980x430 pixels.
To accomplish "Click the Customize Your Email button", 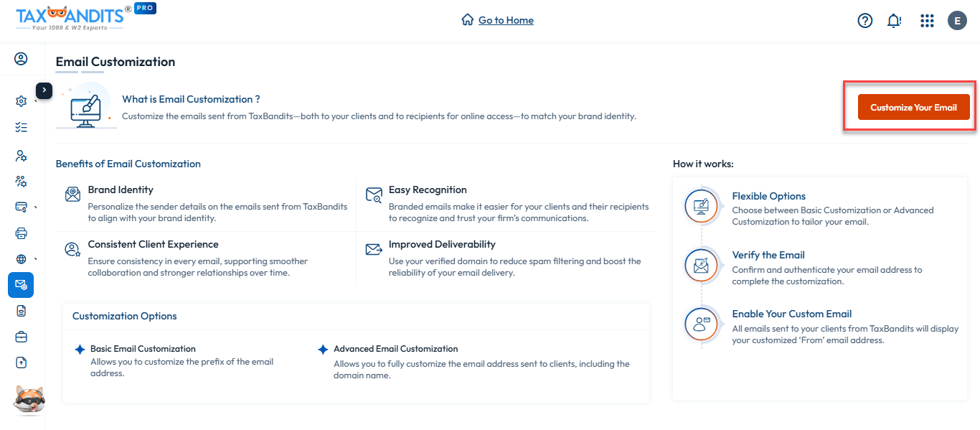I will 913,108.
